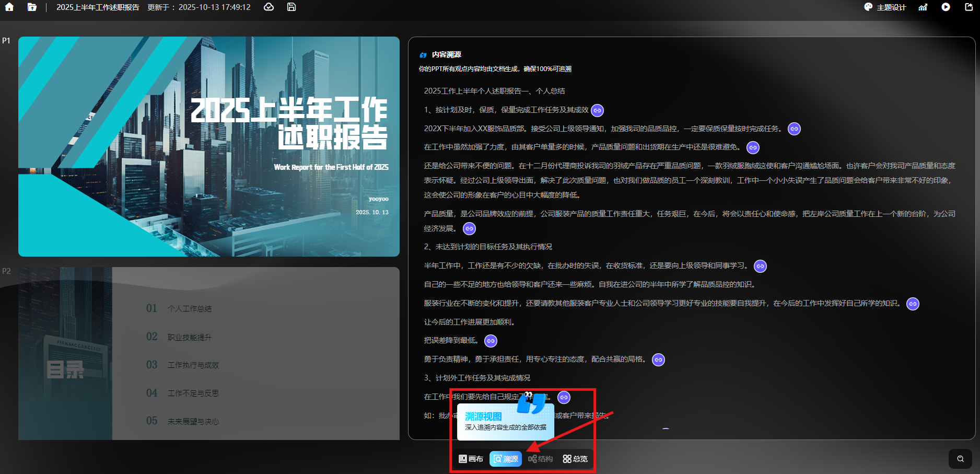
Task: Click the document title 2025上半年工作述职报告
Action: coord(98,7)
